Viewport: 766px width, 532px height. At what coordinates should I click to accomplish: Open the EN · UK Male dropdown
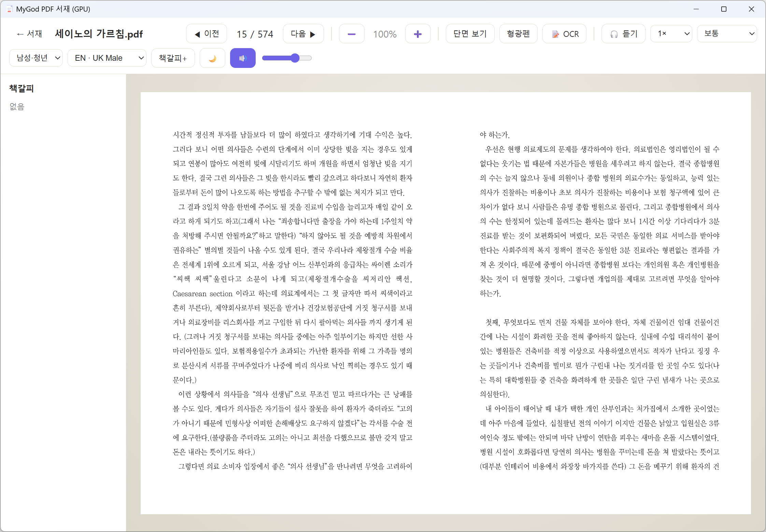click(107, 58)
